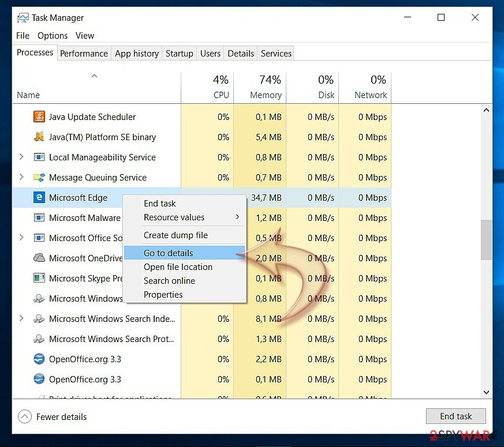Click the scrollbar down arrow

(486, 392)
